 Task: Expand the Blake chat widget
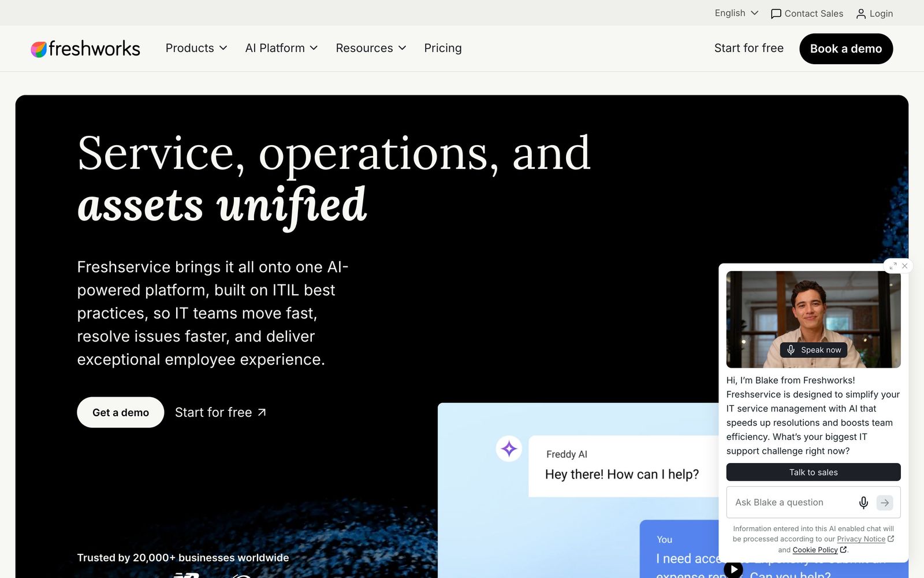[x=893, y=266]
